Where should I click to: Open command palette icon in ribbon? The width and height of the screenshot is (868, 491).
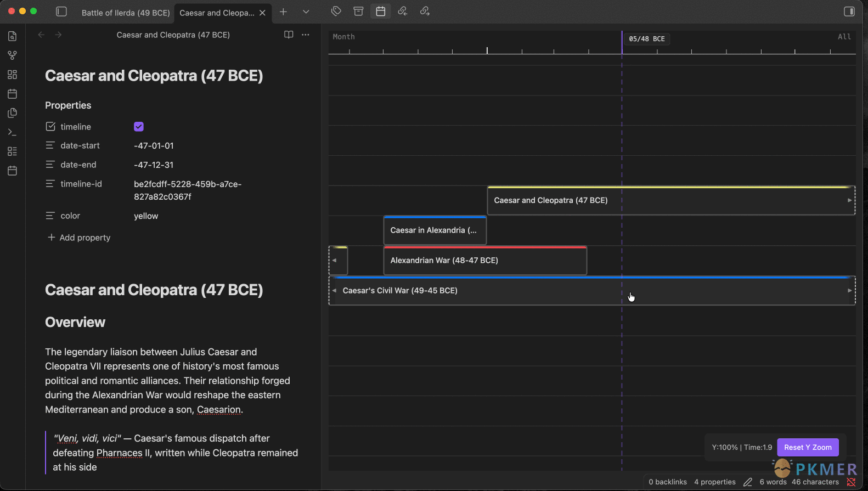(x=12, y=132)
